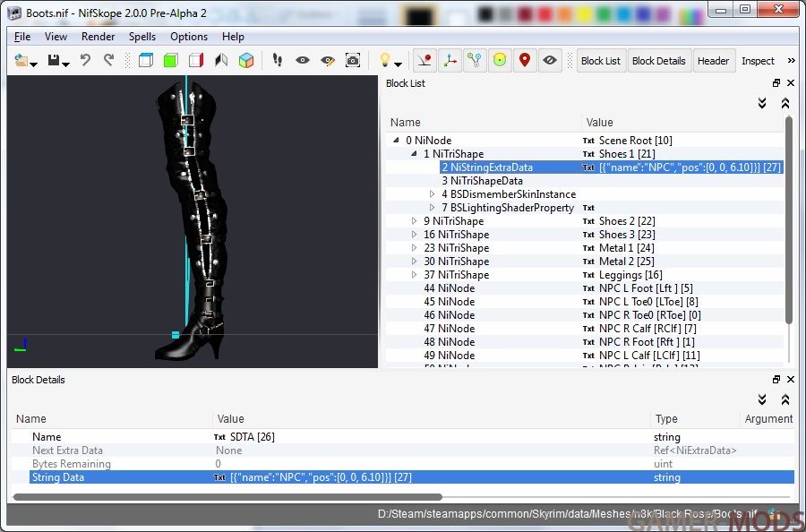The height and width of the screenshot is (532, 806).
Task: Expand the 37 NiTriShape row
Action: pyautogui.click(x=415, y=274)
